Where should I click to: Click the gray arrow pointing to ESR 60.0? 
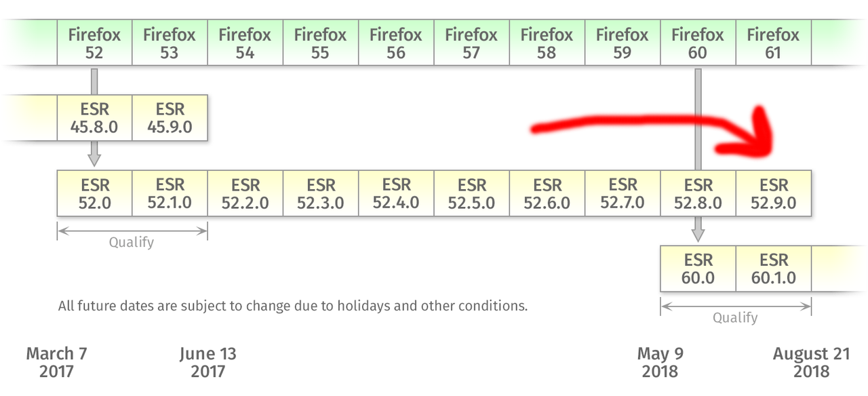pos(698,231)
